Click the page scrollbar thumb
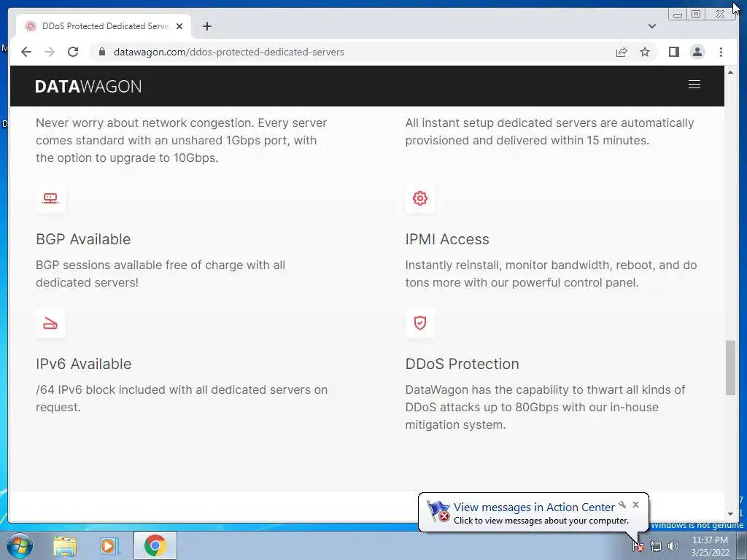The image size is (747, 560). coord(730,367)
